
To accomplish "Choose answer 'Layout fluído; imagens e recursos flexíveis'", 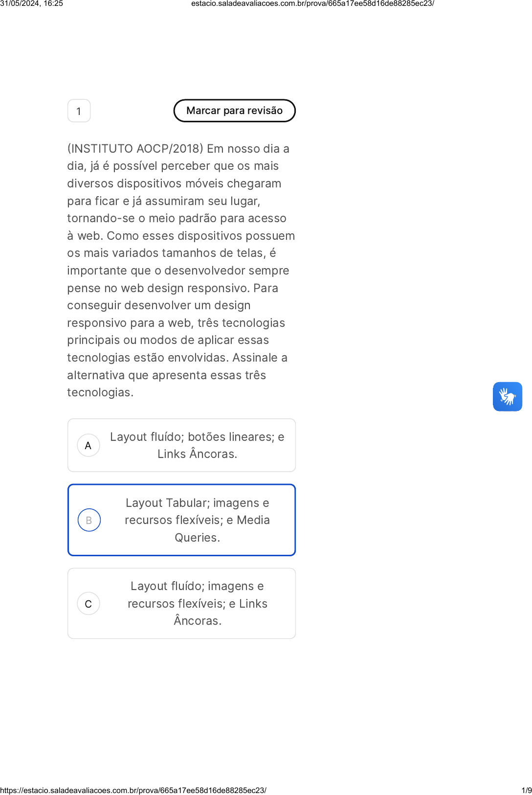I will (181, 604).
